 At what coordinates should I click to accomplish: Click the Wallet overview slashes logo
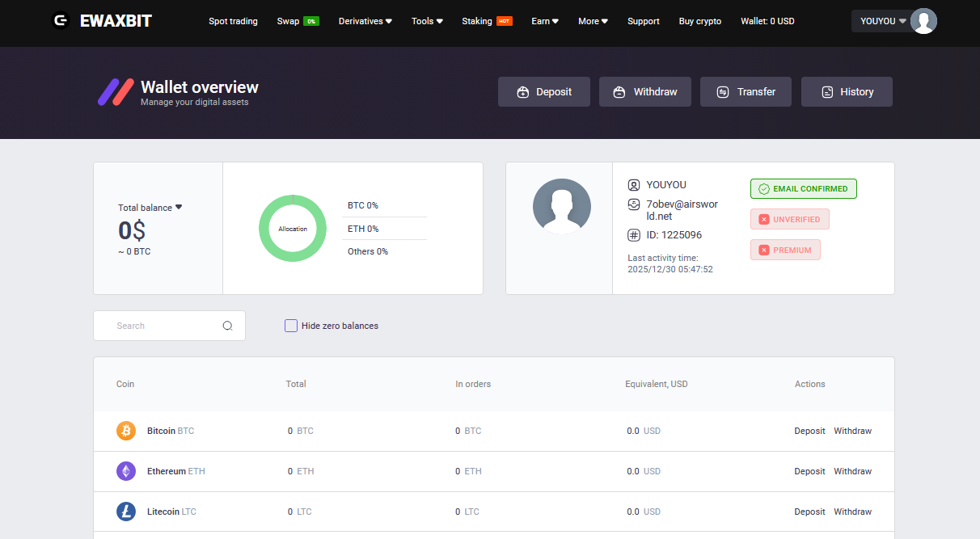click(x=116, y=92)
